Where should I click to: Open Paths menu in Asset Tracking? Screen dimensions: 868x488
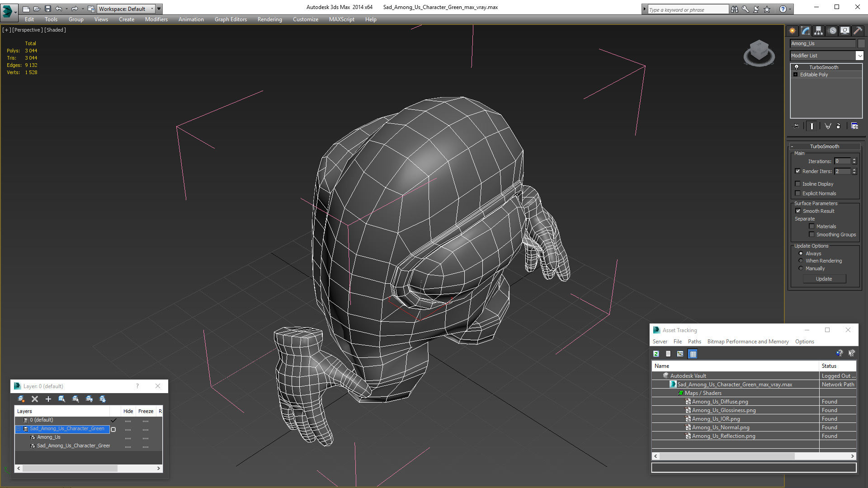694,342
